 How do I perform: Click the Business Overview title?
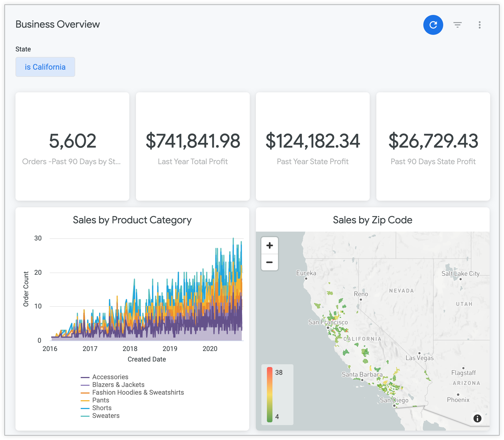click(57, 24)
